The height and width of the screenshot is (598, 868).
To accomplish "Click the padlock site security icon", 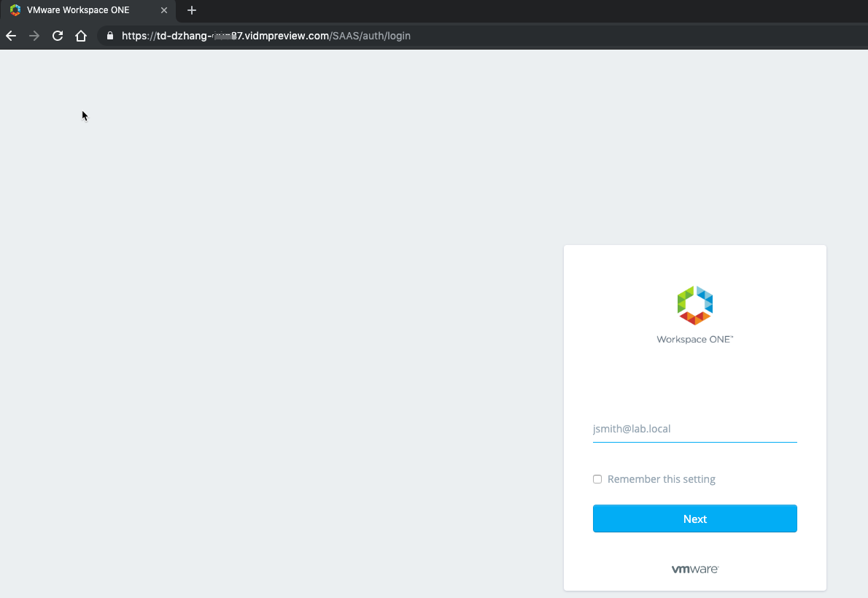I will pyautogui.click(x=110, y=36).
